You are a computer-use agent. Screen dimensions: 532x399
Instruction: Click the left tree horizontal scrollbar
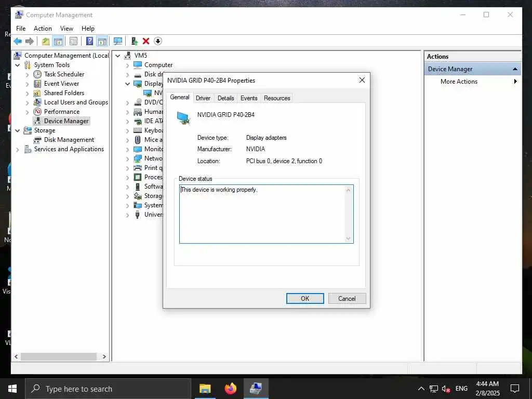click(58, 356)
